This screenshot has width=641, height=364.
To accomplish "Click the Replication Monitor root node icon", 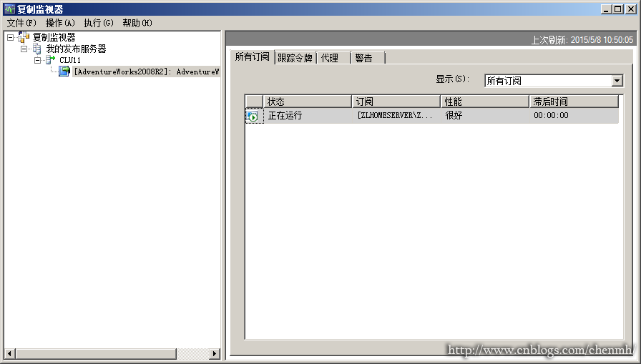I will tap(24, 37).
